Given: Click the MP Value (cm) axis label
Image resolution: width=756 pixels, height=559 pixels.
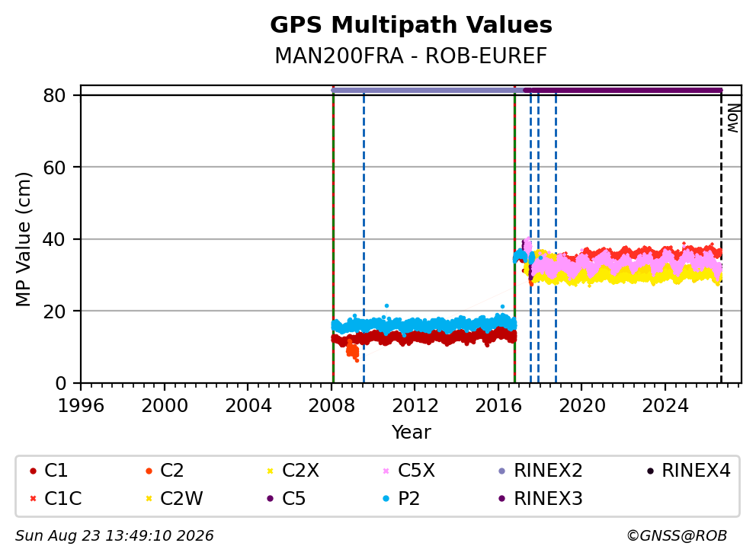Looking at the screenshot, I should click(23, 239).
